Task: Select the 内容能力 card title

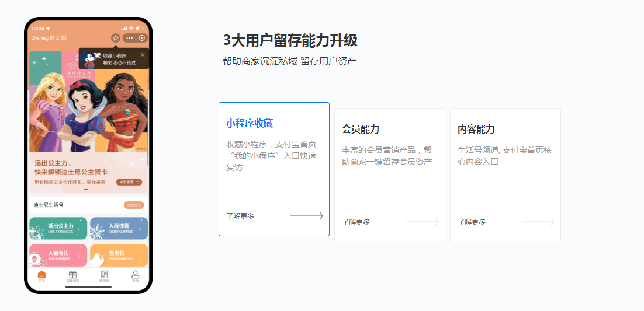Action: (476, 129)
